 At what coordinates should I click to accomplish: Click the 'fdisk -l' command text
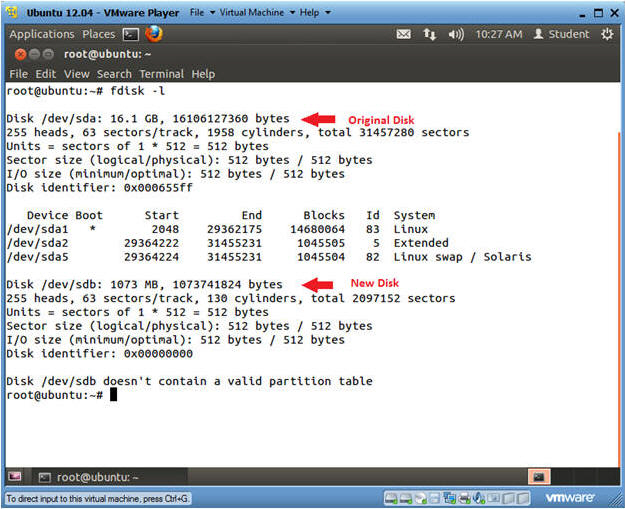(x=137, y=91)
